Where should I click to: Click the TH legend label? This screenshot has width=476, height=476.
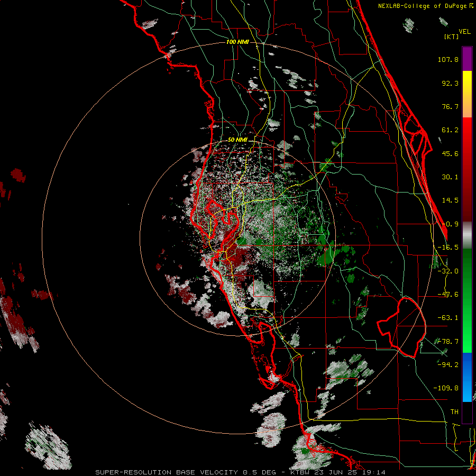coord(454,411)
